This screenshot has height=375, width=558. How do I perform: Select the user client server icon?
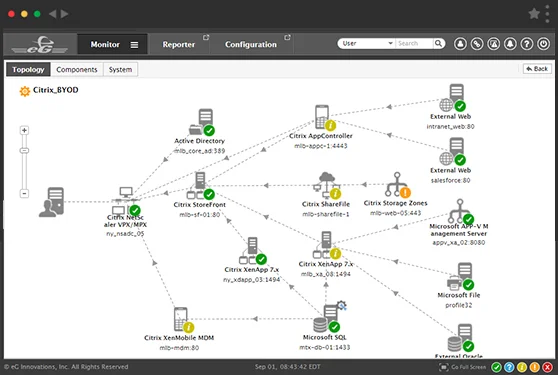pos(52,202)
